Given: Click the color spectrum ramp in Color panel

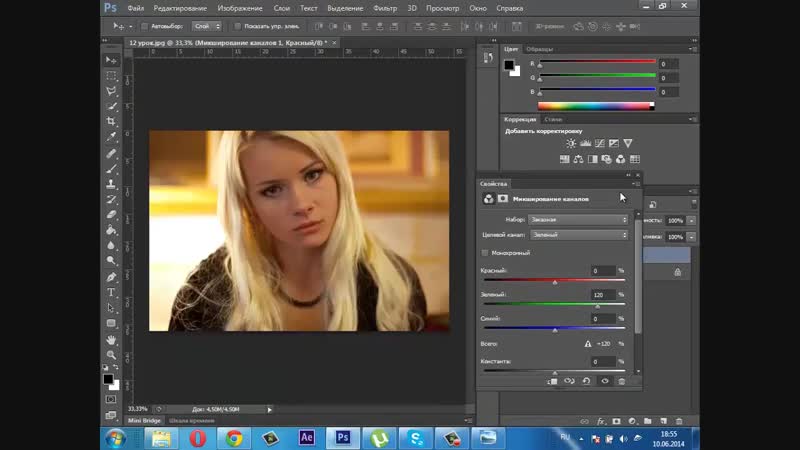Looking at the screenshot, I should point(596,106).
